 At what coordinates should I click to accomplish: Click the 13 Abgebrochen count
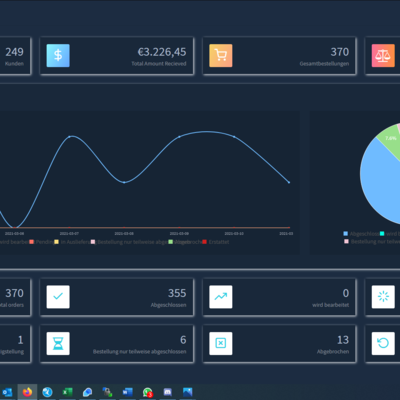pyautogui.click(x=343, y=340)
